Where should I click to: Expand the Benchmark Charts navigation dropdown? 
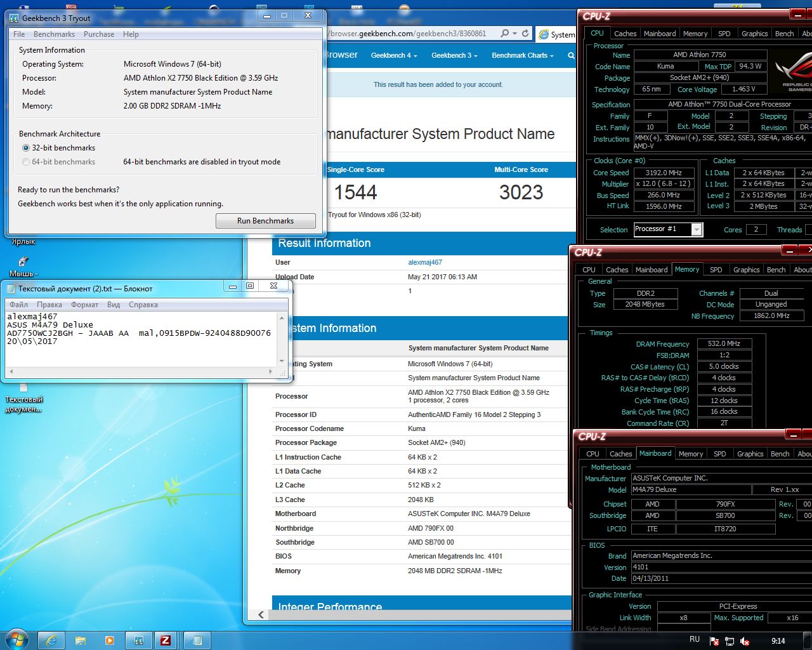(x=523, y=55)
